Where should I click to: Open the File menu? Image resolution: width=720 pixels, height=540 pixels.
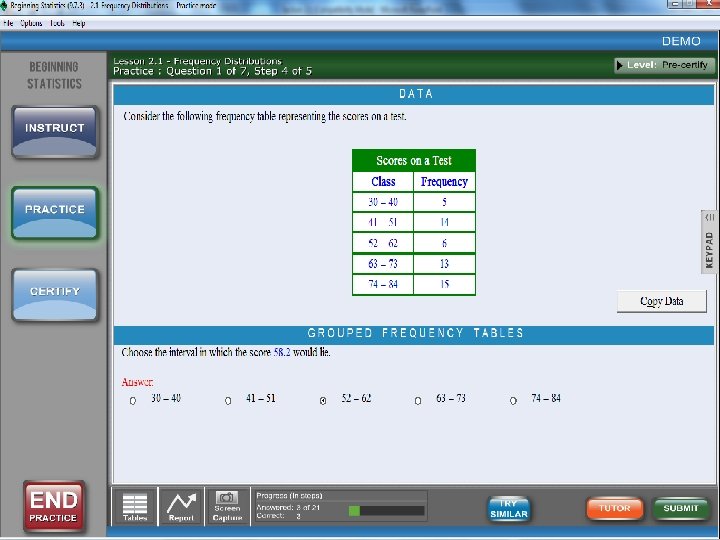8,23
